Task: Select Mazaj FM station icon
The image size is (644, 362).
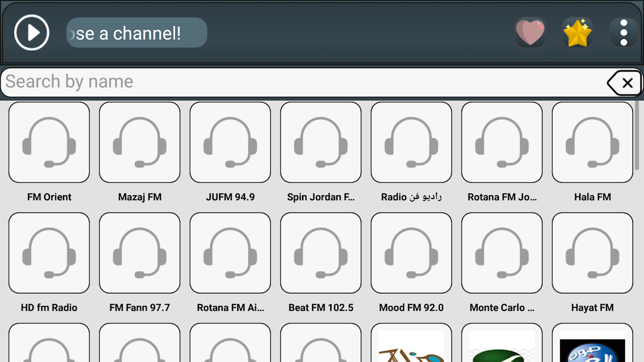Action: (139, 142)
